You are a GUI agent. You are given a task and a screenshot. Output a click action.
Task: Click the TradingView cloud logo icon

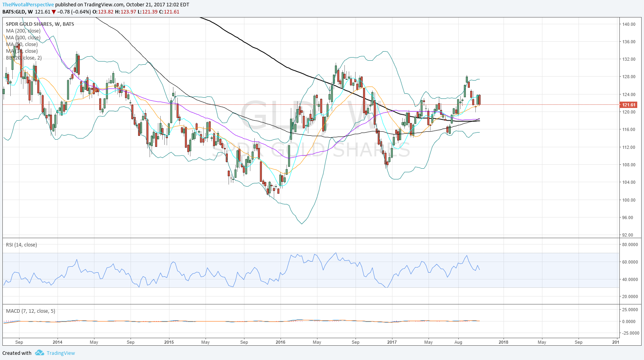tap(39, 352)
